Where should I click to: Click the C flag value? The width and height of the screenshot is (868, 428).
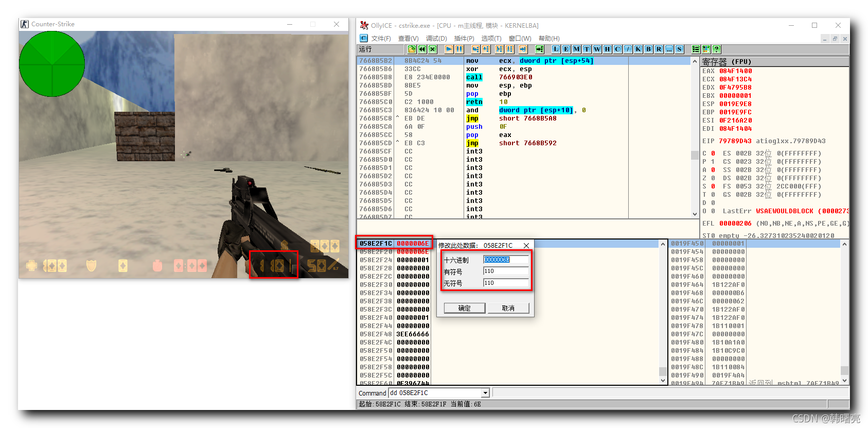tap(713, 153)
